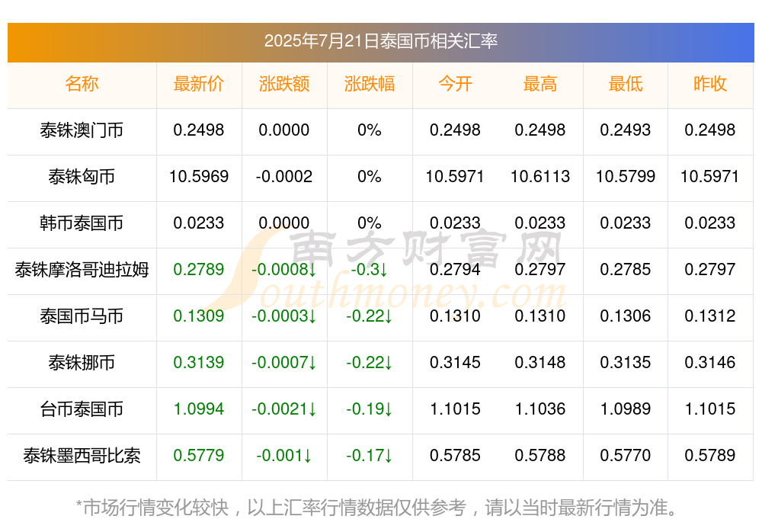The image size is (762, 532).
Task: Click the title 2025年7月21日泰国币相关汇率
Action: click(x=381, y=41)
